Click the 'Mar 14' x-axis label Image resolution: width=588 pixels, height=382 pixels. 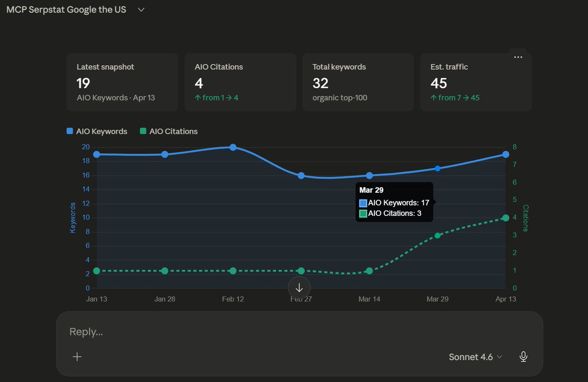(x=369, y=299)
